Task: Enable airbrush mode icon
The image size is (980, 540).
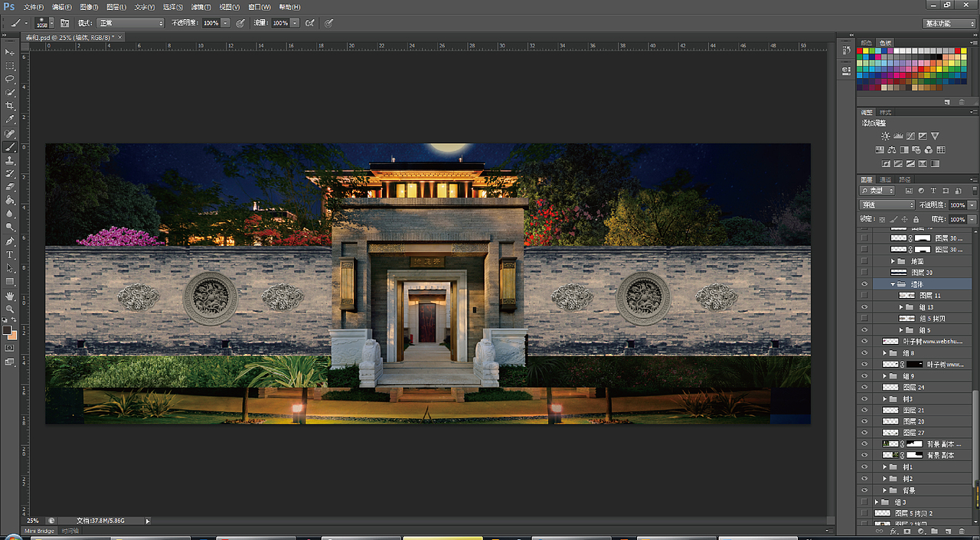Action: click(x=310, y=23)
